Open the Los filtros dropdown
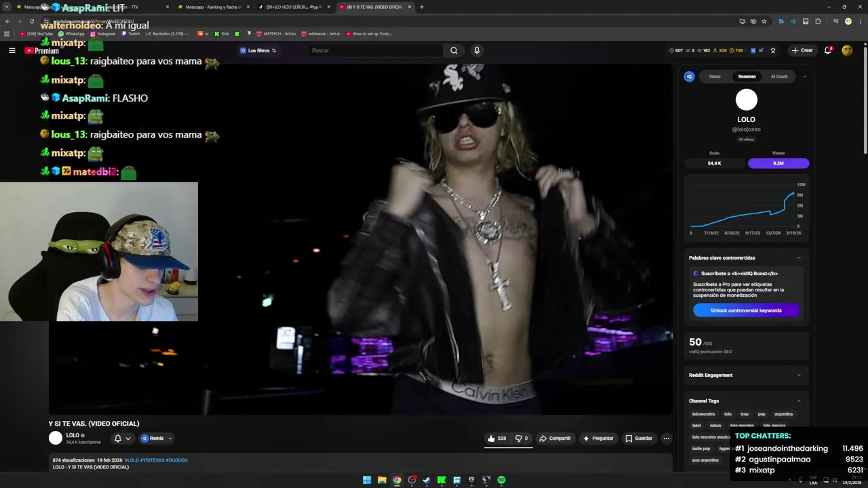868x488 pixels. click(x=258, y=50)
